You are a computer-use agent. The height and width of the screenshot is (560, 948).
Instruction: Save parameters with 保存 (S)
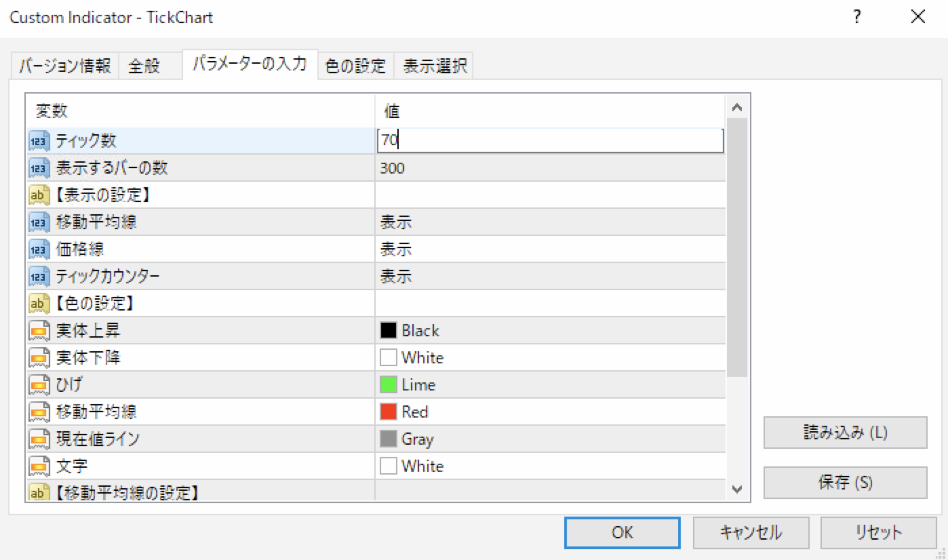[845, 483]
